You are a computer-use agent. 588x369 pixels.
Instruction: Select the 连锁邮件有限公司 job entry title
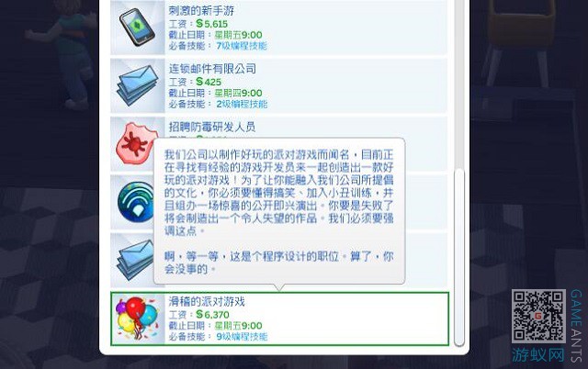tap(212, 69)
